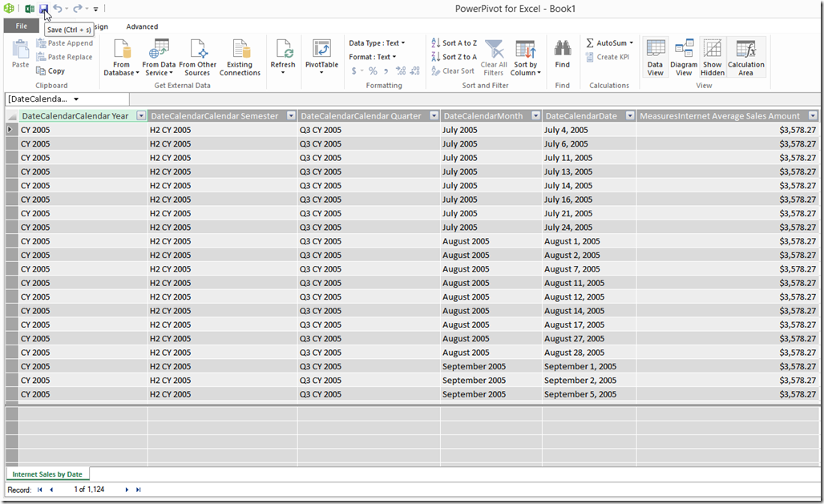The width and height of the screenshot is (824, 504).
Task: Sort A to Z
Action: 454,43
